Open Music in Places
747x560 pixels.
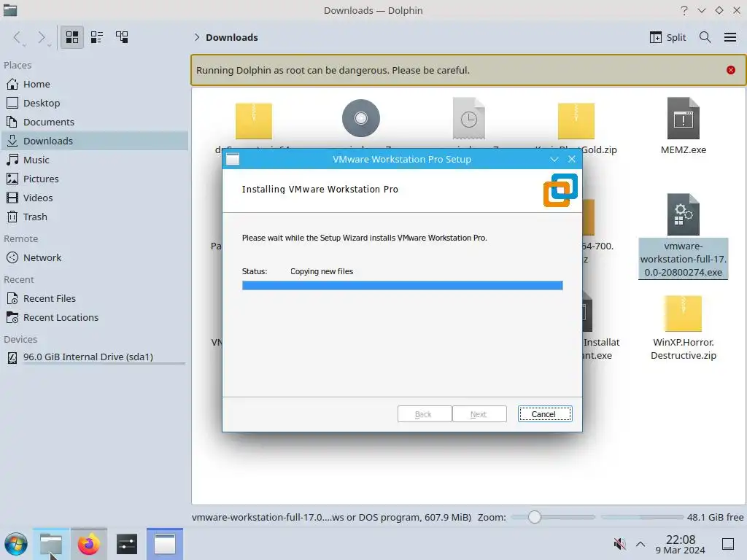point(94,160)
